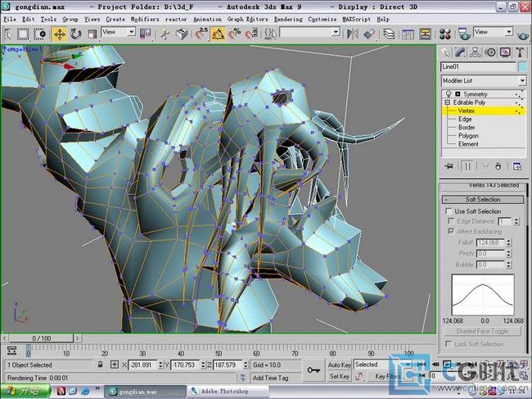Switch to the Create command panel tab
This screenshot has width=532, height=399.
(445, 52)
